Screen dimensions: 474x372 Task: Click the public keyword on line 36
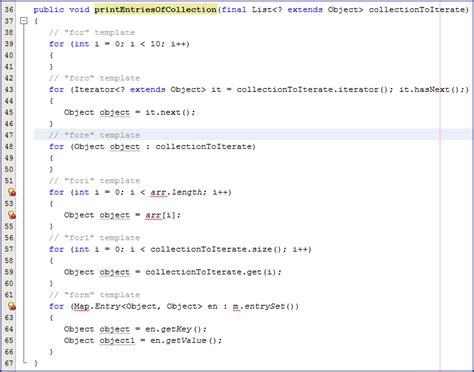(x=49, y=10)
